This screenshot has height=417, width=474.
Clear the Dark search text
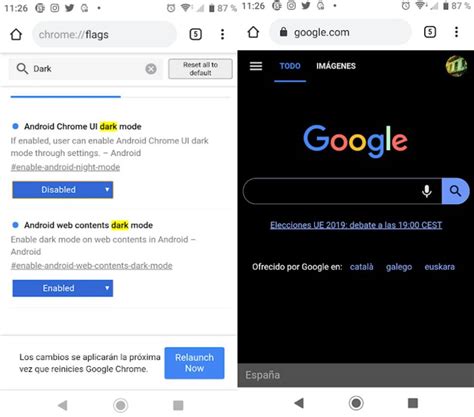point(151,69)
